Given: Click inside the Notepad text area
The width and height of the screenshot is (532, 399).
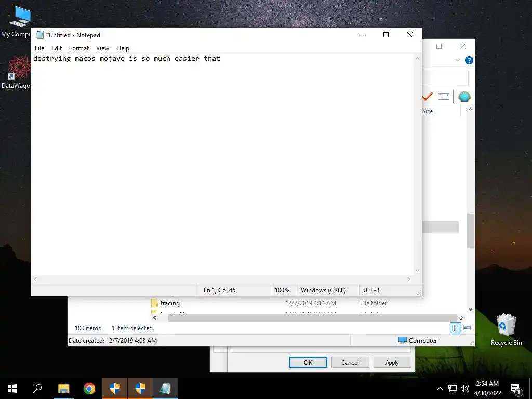Looking at the screenshot, I should pos(222,165).
